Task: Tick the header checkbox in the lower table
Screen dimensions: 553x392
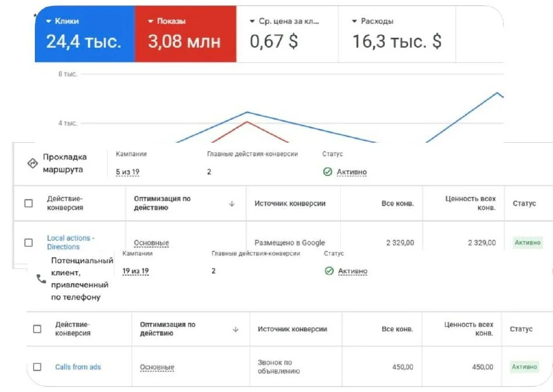Action: tap(37, 329)
